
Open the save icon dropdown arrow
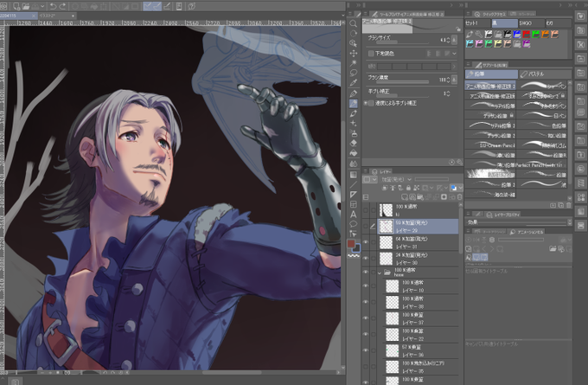click(42, 6)
